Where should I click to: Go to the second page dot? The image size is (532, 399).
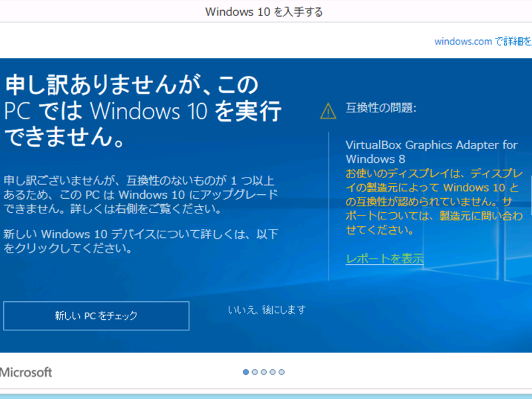click(x=255, y=372)
